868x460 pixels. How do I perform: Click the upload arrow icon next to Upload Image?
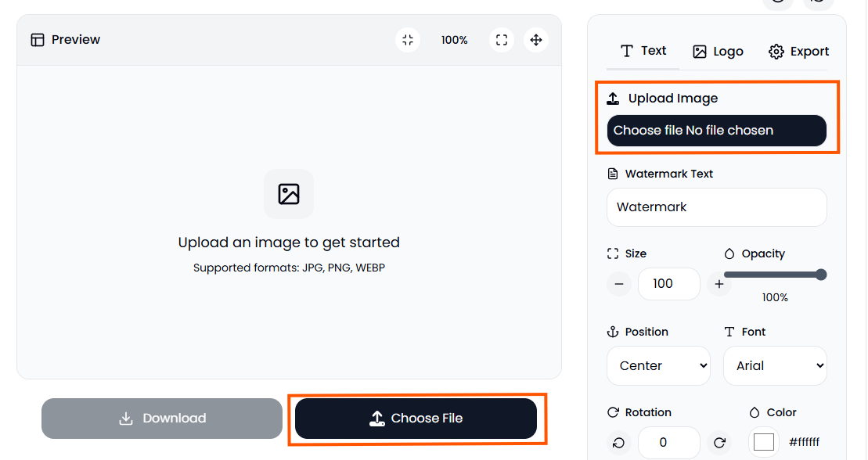pos(613,98)
